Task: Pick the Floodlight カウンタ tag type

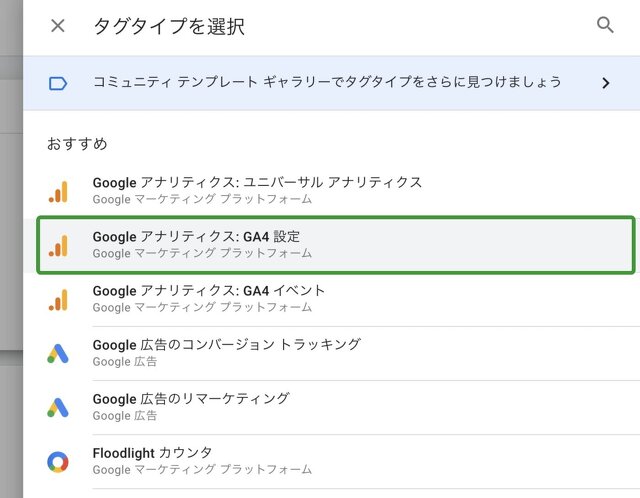Action: (x=152, y=453)
